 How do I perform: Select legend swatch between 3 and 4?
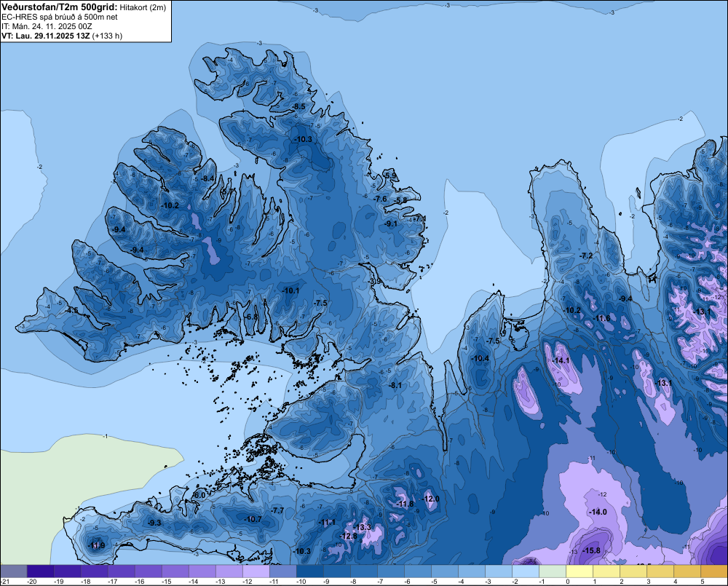[660, 571]
